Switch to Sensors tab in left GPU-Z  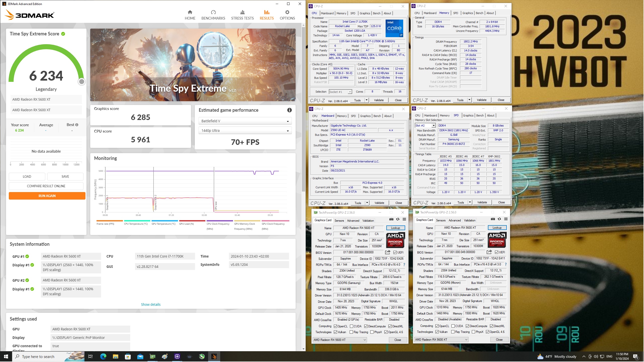339,221
